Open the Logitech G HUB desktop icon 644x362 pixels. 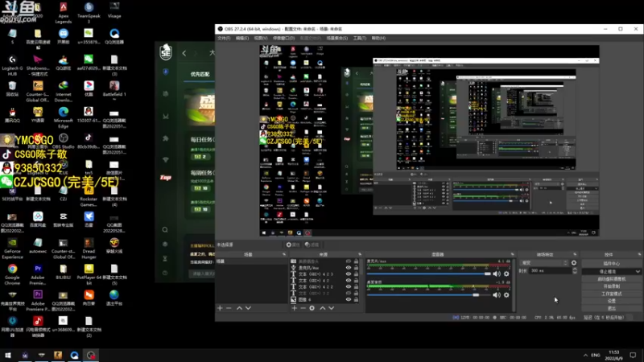(x=12, y=66)
